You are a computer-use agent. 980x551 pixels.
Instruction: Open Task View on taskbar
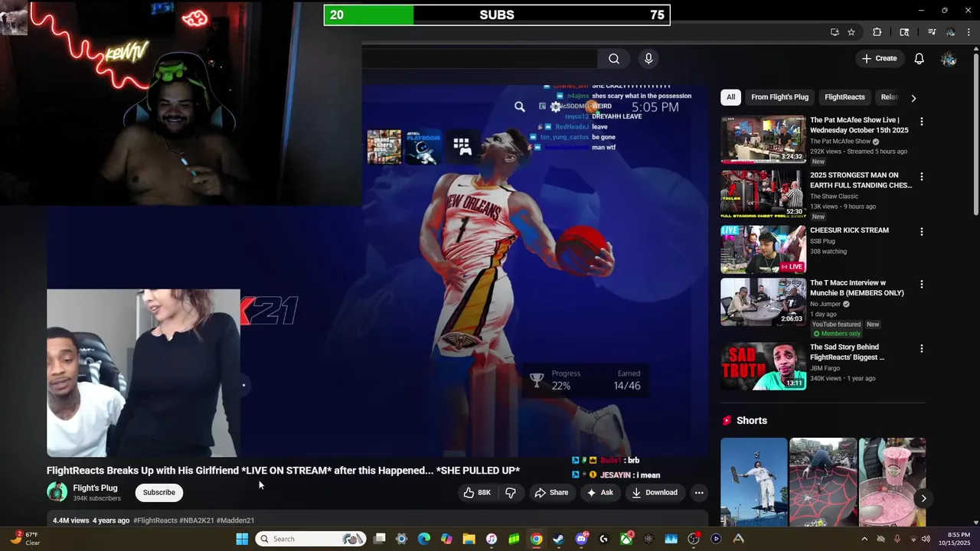coord(379,539)
